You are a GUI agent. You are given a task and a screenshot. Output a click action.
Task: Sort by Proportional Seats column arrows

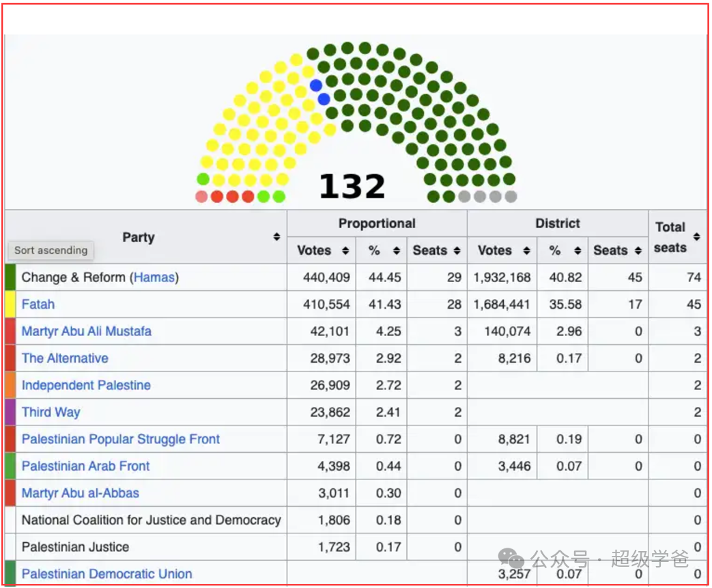[457, 251]
